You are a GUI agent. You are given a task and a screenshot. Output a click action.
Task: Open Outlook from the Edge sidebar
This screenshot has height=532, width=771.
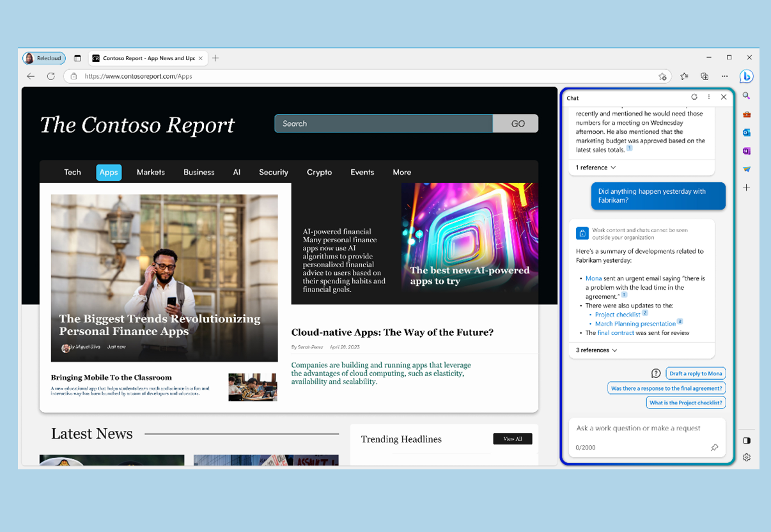pyautogui.click(x=746, y=132)
